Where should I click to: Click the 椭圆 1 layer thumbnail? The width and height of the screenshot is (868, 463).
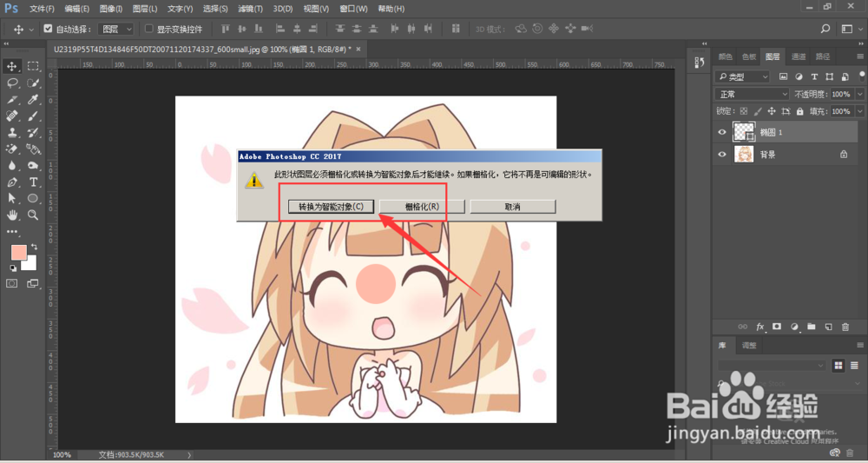point(744,132)
